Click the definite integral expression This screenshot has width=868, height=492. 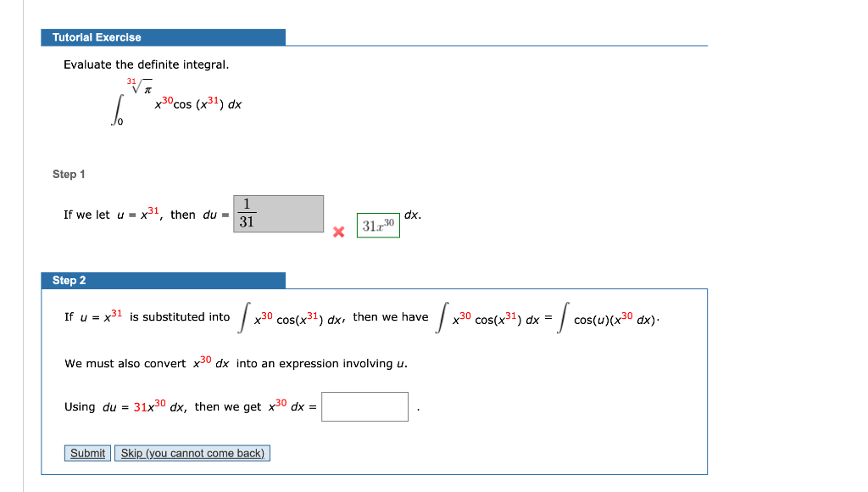(x=170, y=102)
